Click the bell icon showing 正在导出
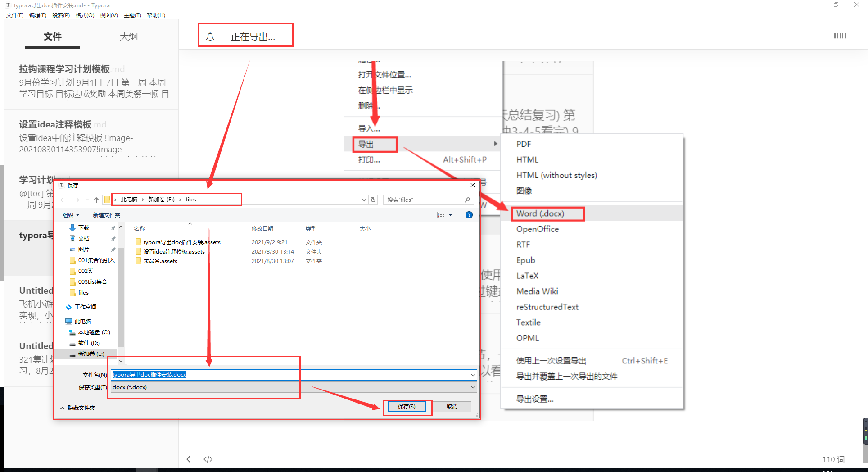This screenshot has width=868, height=472. pyautogui.click(x=210, y=37)
